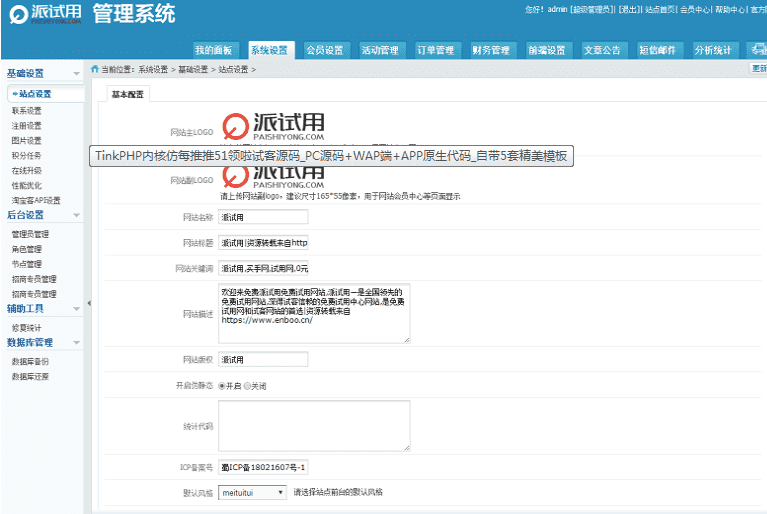Open 性能优化 in the sidebar
The image size is (767, 514).
27,185
